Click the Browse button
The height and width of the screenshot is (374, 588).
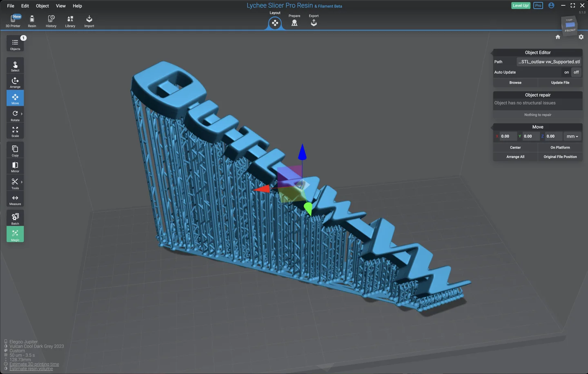tap(515, 83)
